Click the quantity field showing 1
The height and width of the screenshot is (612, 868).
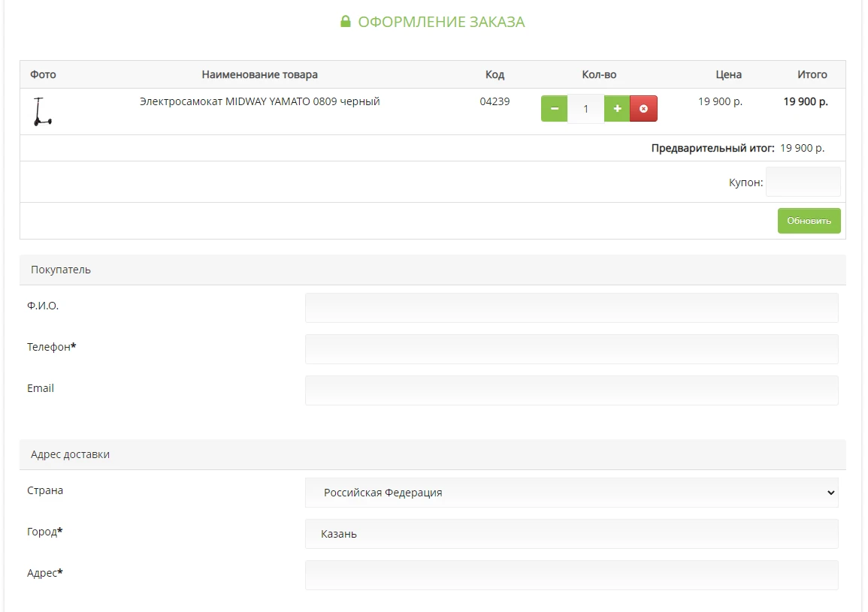pyautogui.click(x=585, y=109)
